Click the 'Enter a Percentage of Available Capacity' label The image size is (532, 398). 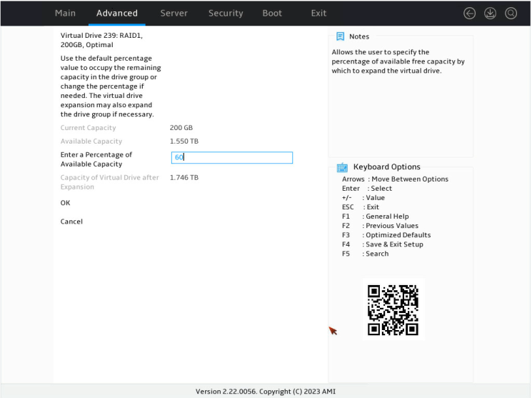(96, 159)
